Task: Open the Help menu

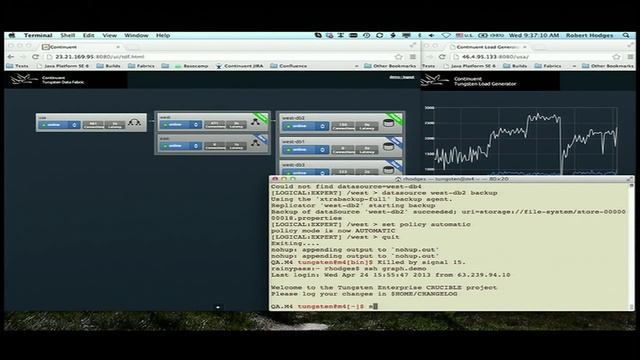Action: [x=163, y=36]
